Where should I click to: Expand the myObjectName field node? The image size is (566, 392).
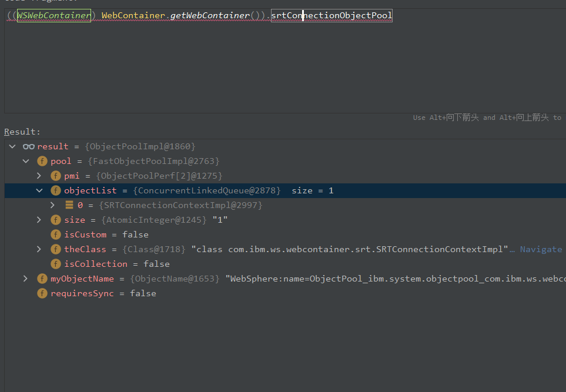point(25,279)
